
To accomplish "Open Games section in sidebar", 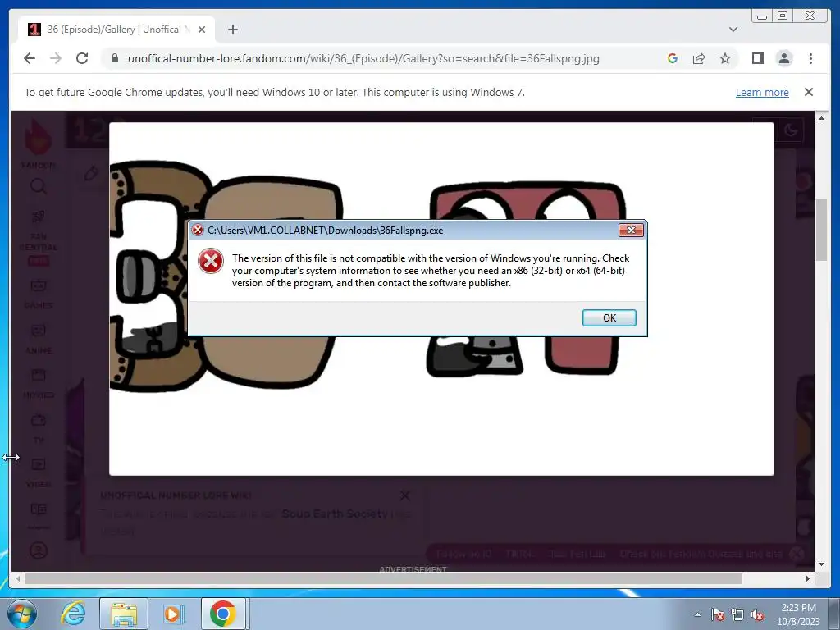I will pyautogui.click(x=38, y=294).
